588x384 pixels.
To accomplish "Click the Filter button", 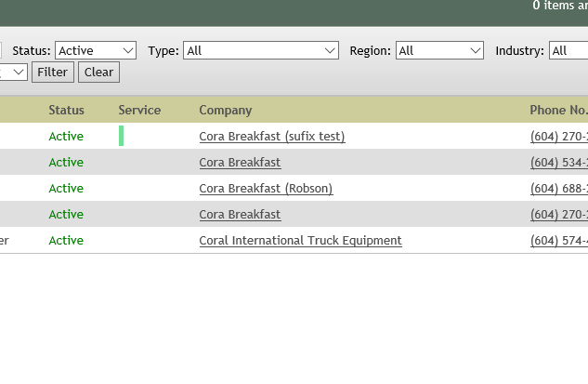I will tap(53, 72).
